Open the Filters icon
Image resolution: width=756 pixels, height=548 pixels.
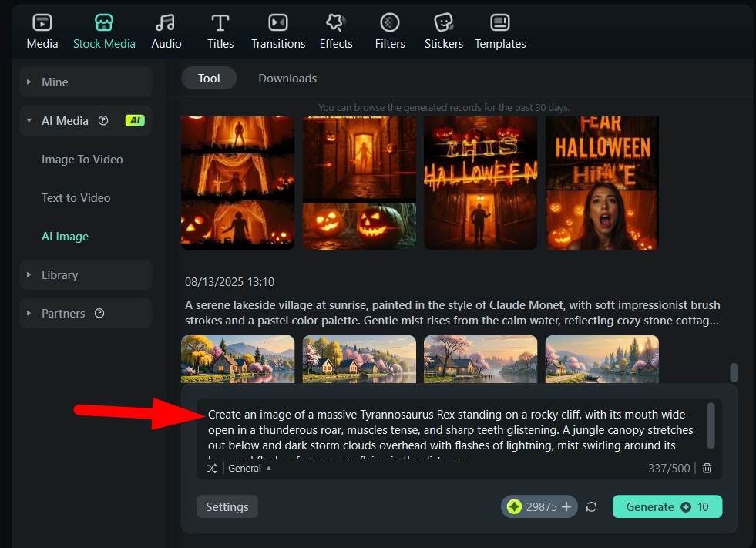coord(390,22)
